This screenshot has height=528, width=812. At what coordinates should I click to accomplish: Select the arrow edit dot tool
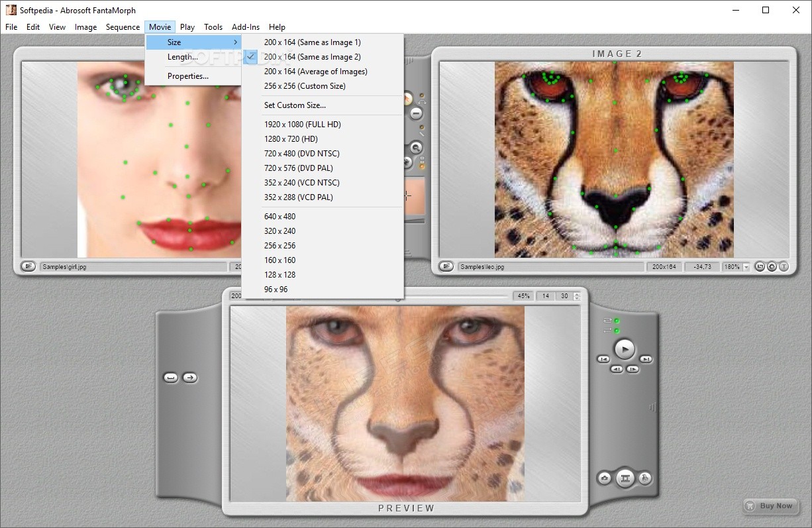click(407, 99)
